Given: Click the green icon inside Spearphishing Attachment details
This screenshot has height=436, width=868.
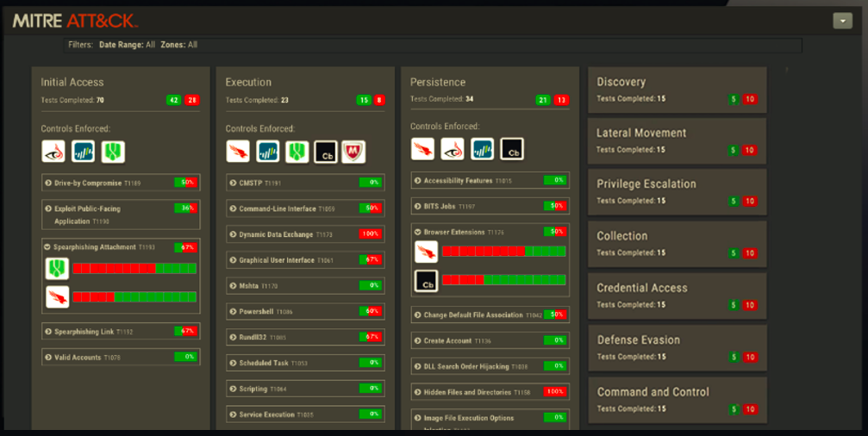Looking at the screenshot, I should (57, 268).
